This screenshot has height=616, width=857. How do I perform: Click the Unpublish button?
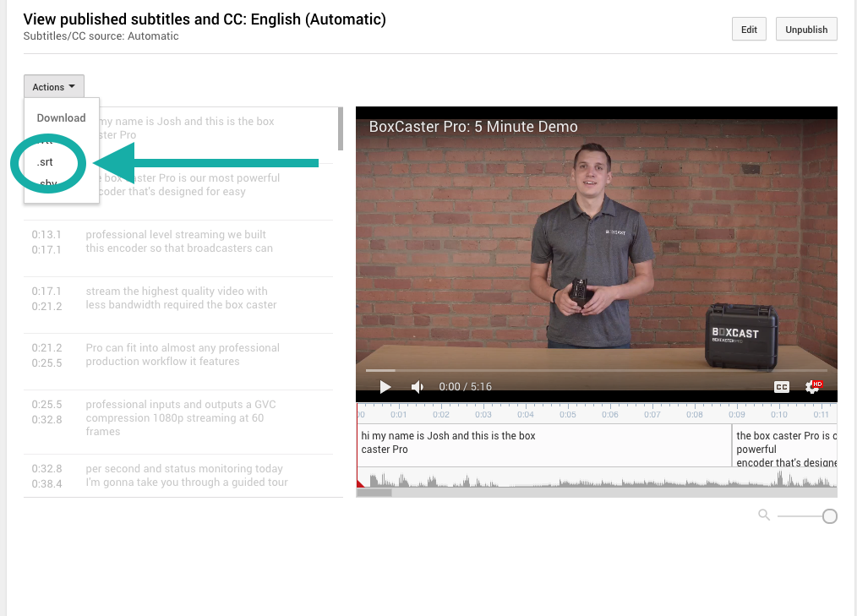tap(806, 30)
